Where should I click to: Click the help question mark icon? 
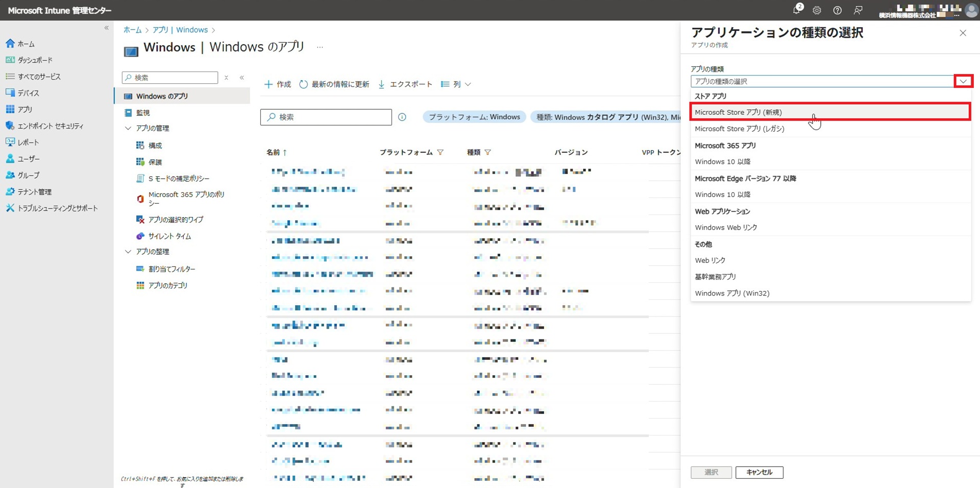(837, 10)
